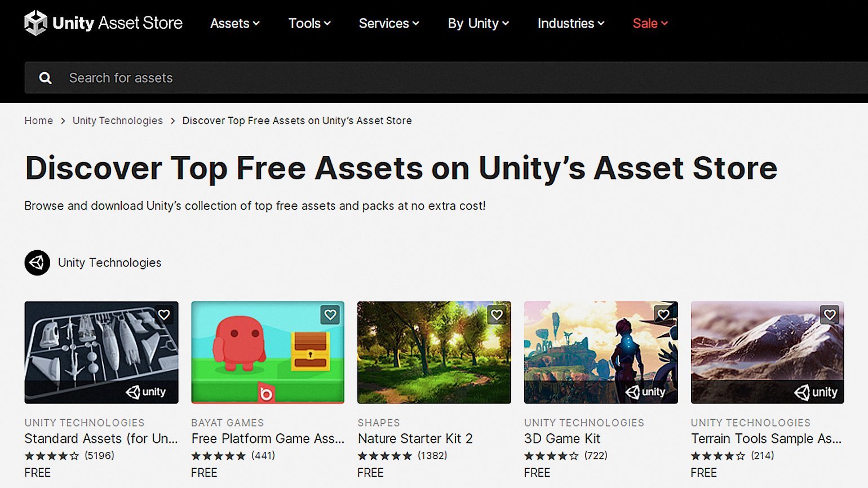Open the 3D Game Kit preview image
The width and height of the screenshot is (868, 488).
[x=601, y=353]
